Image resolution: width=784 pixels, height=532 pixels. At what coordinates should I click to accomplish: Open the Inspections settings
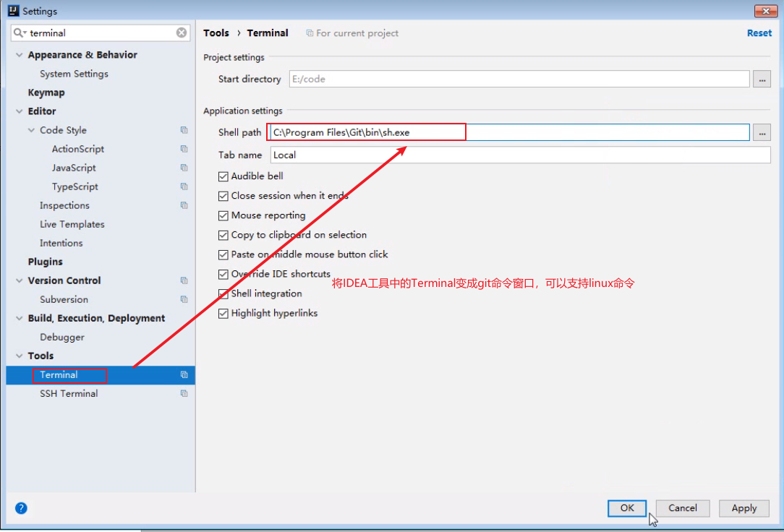point(64,205)
